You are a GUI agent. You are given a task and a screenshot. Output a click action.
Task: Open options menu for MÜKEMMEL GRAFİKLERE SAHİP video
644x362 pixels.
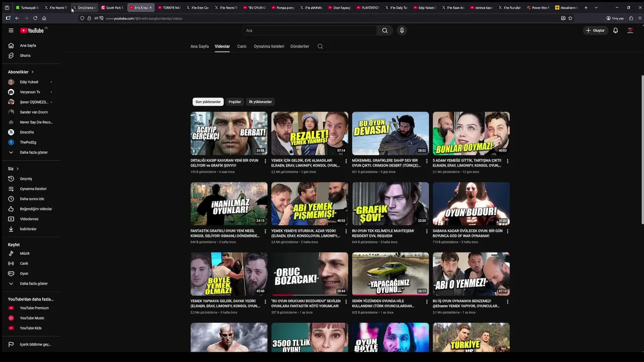pos(427,161)
